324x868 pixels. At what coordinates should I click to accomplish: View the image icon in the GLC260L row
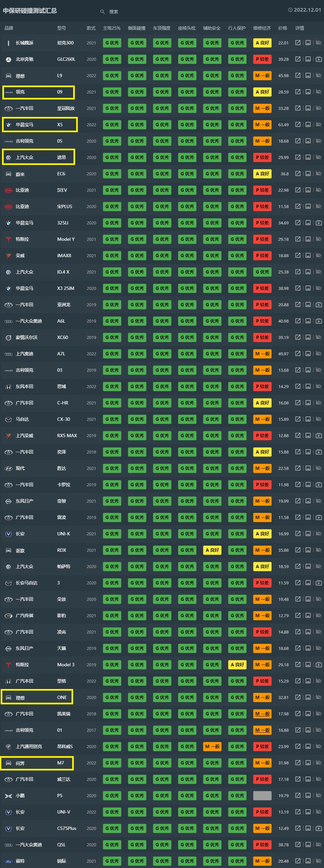pyautogui.click(x=308, y=59)
